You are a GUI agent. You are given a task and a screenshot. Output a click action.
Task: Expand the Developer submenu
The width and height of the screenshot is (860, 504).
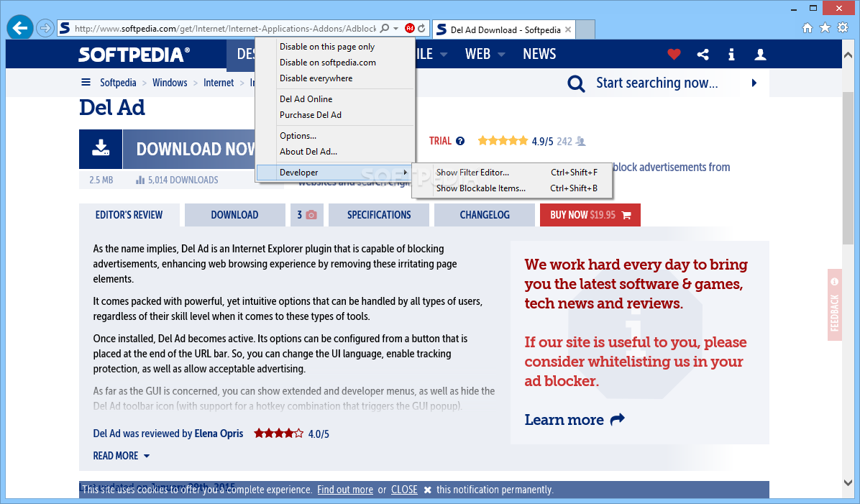tap(335, 173)
